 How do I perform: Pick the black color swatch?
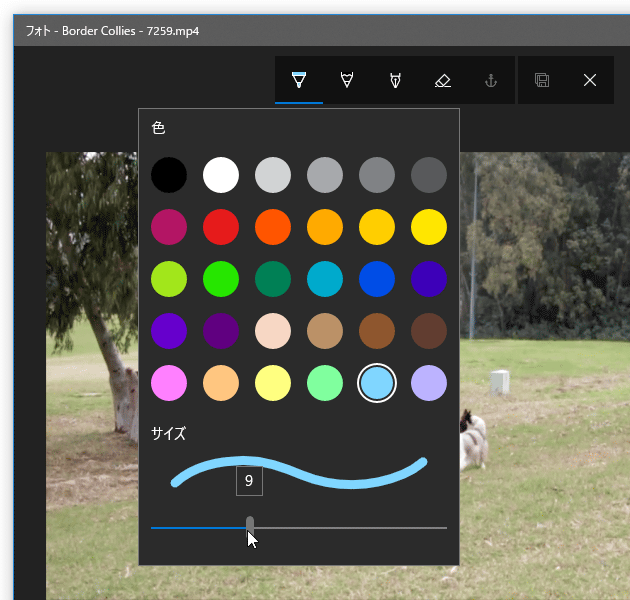(x=169, y=175)
